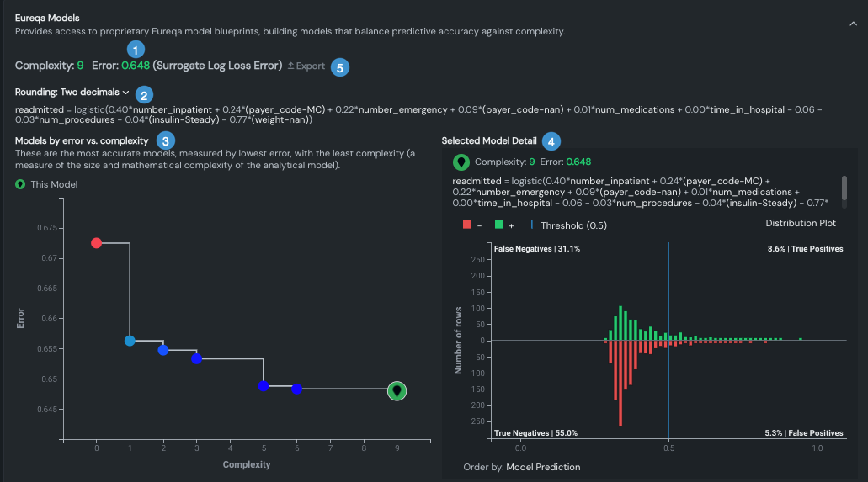Toggle the Threshold (0.5) legend item
Image resolution: width=868 pixels, height=482 pixels.
point(568,225)
